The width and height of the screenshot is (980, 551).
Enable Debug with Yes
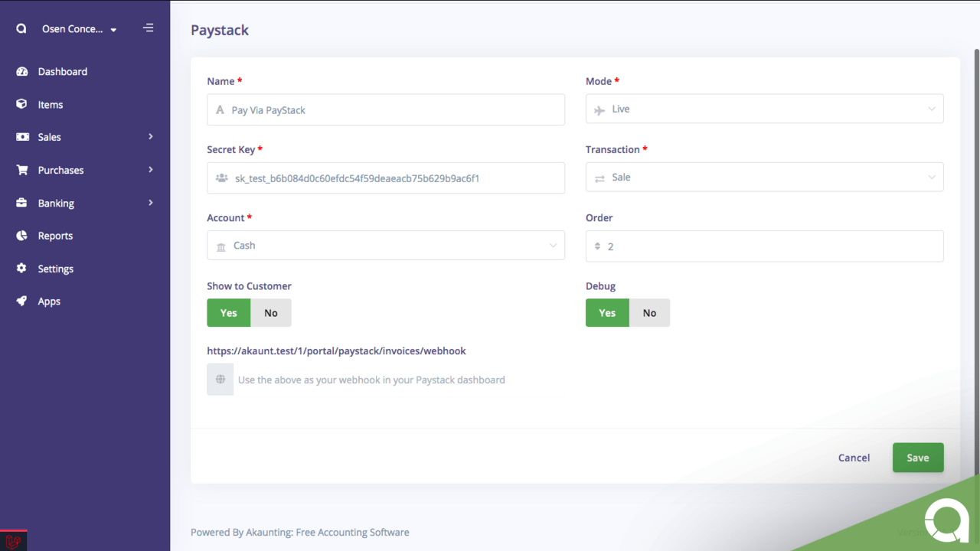(607, 313)
